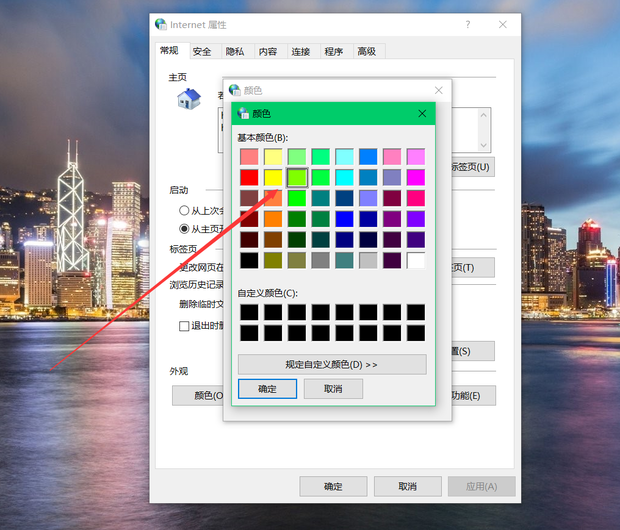Select the last custom color slot
The image size is (620, 530).
point(416,333)
